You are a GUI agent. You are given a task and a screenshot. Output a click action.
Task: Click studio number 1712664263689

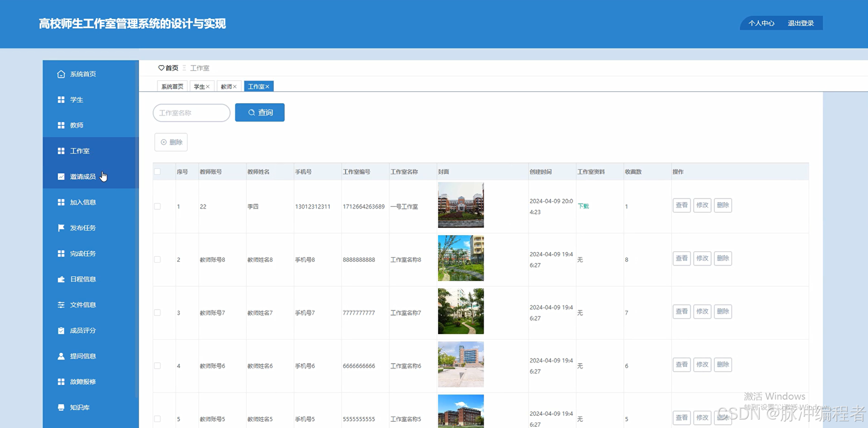364,206
